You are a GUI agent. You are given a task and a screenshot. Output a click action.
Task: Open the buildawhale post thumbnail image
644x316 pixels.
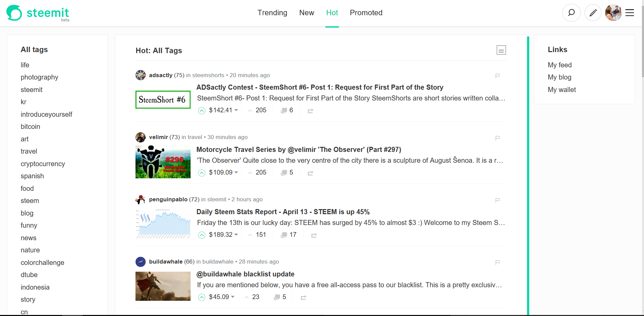[x=163, y=286]
